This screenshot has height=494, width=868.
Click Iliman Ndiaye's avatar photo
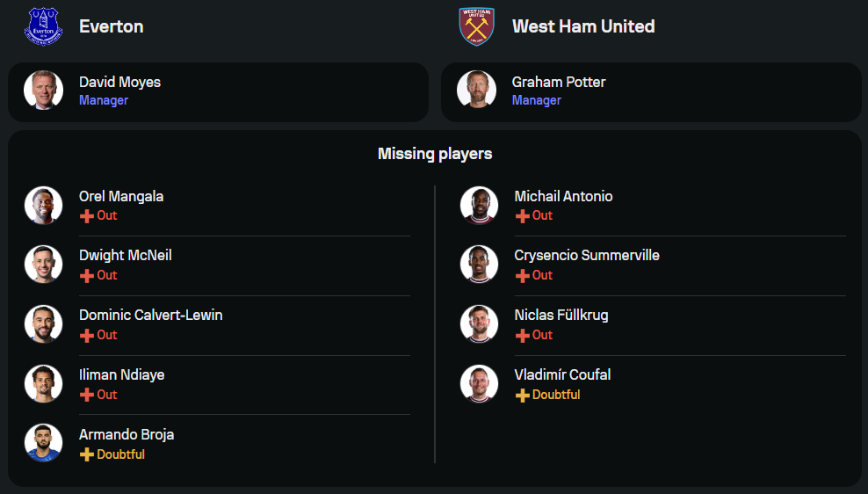43,384
